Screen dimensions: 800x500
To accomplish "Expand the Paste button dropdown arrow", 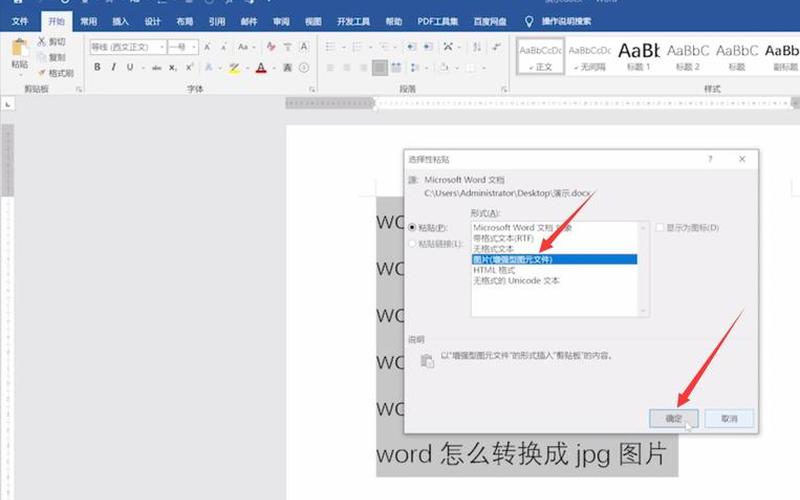I will [x=20, y=74].
